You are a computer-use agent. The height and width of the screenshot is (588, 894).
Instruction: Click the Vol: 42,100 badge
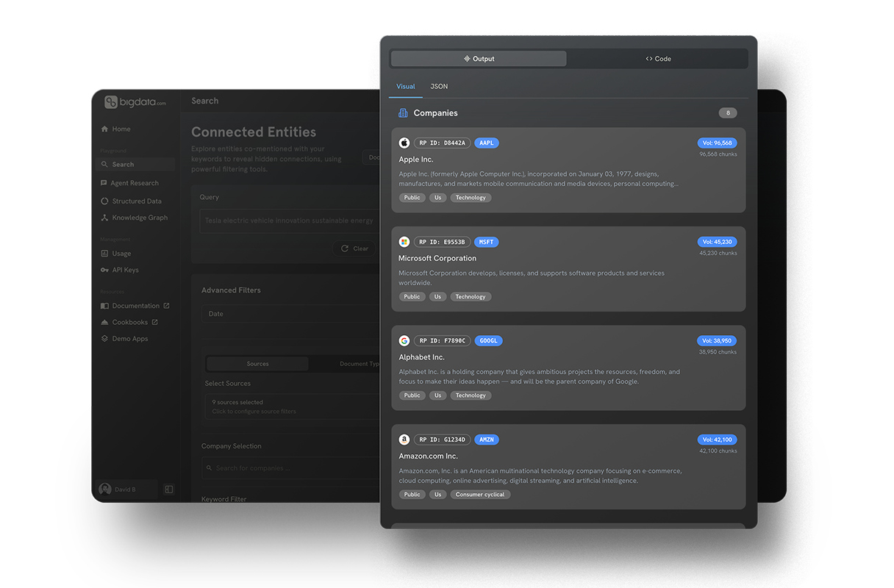tap(717, 440)
